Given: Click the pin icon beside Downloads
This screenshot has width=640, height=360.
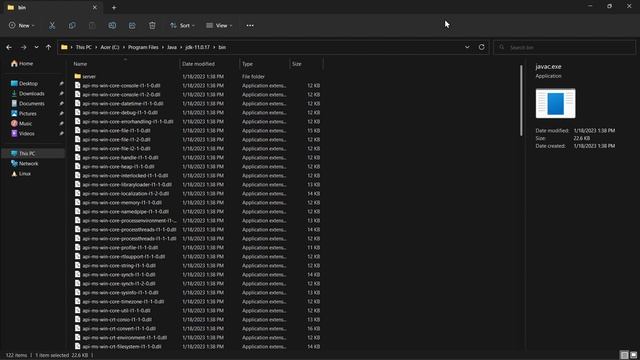Looking at the screenshot, I should [x=61, y=93].
